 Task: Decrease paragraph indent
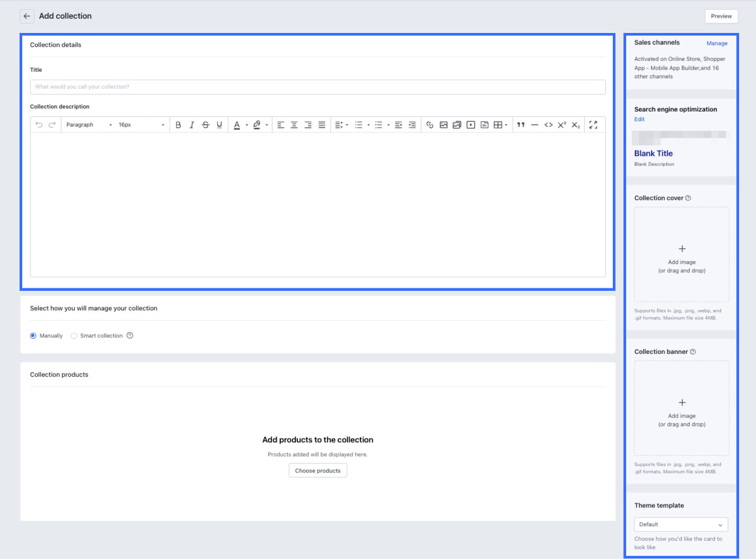(412, 125)
